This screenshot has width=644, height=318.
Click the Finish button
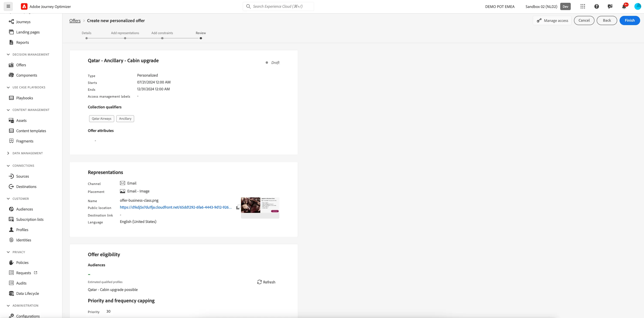(x=630, y=21)
